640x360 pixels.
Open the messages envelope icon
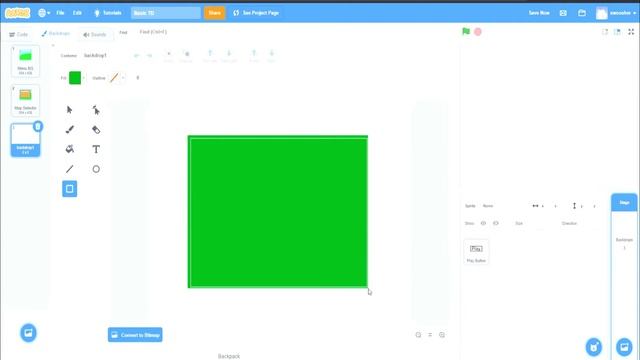(x=563, y=13)
